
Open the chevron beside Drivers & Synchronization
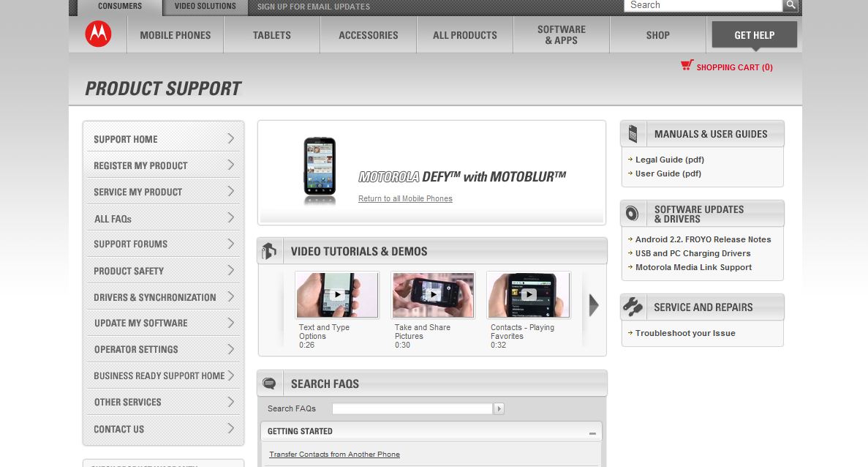[x=231, y=296]
